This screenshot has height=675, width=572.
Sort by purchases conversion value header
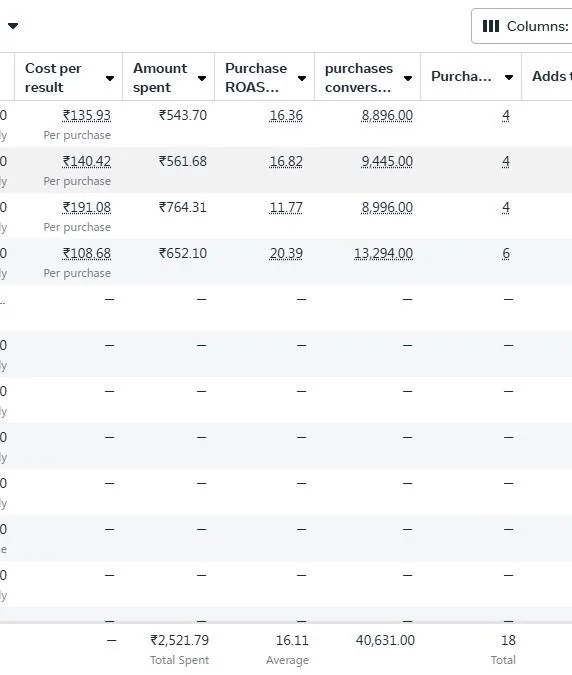pos(359,77)
